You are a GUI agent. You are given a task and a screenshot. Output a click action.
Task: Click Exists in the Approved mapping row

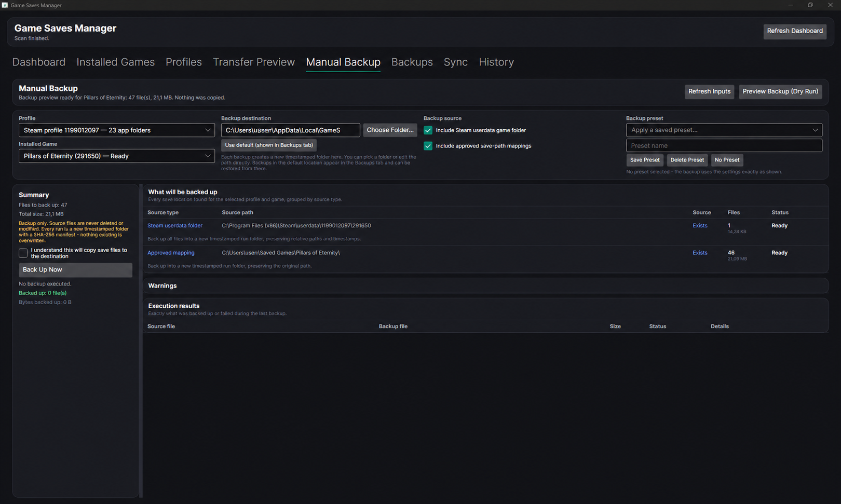pyautogui.click(x=700, y=253)
